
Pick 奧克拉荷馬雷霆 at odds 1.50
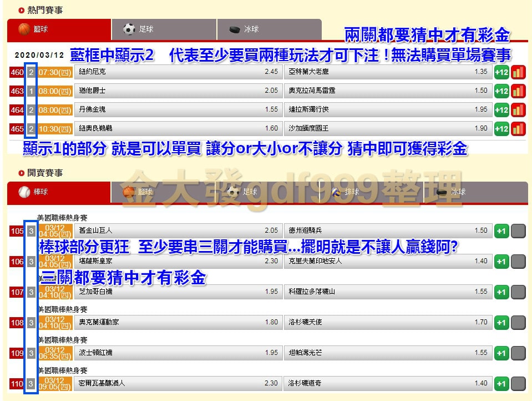pyautogui.click(x=388, y=91)
